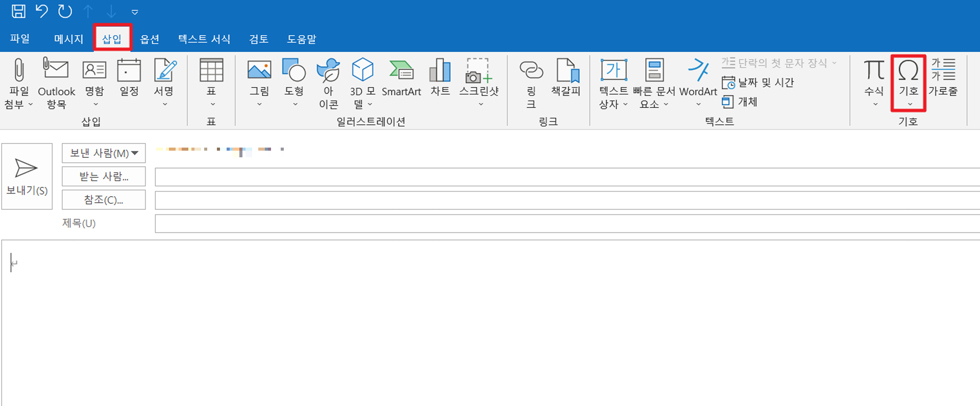Insert a 가로줄 horizontal line

pos(943,78)
